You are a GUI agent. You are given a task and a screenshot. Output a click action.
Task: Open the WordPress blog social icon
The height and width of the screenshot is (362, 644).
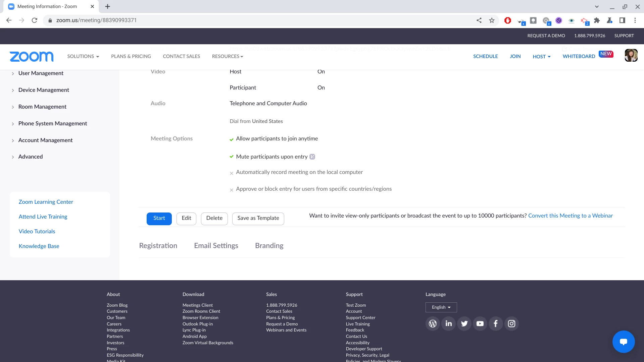pyautogui.click(x=433, y=323)
